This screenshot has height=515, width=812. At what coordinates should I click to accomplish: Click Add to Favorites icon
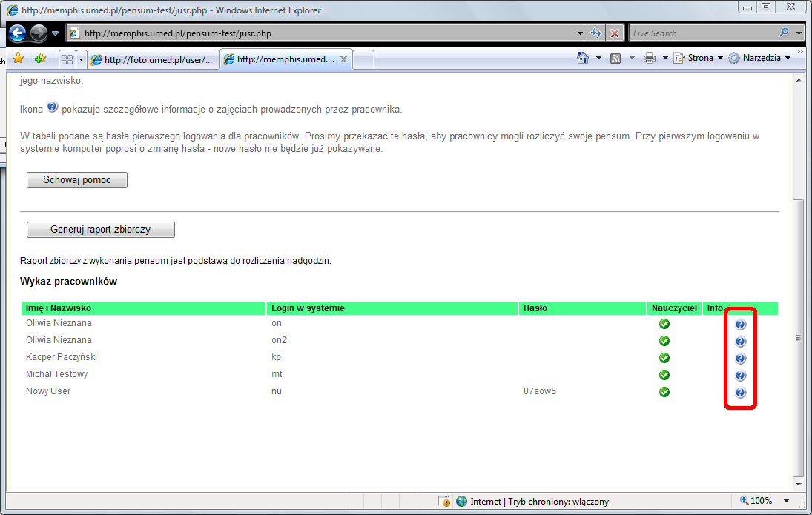pos(40,58)
